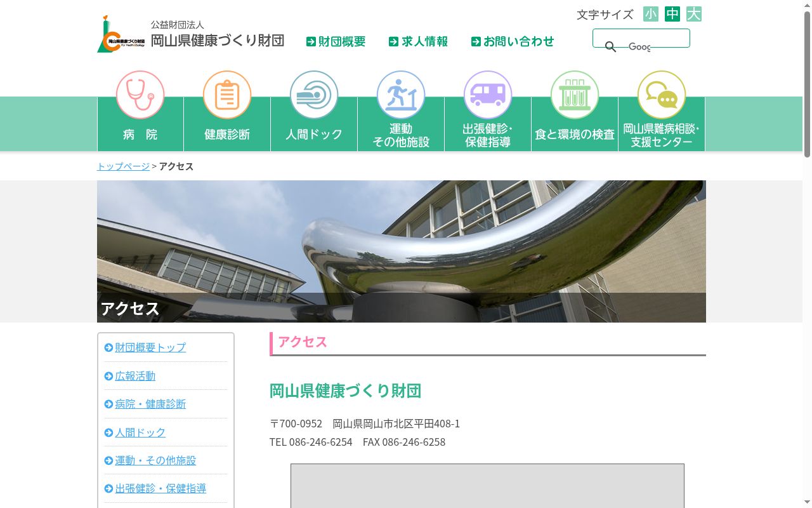The width and height of the screenshot is (812, 508).
Task: Click circle arrow icon beside 財団概要トップ
Action: click(108, 347)
